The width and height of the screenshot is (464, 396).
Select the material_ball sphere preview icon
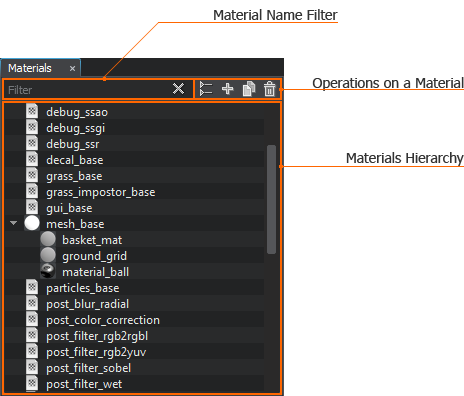click(x=48, y=271)
